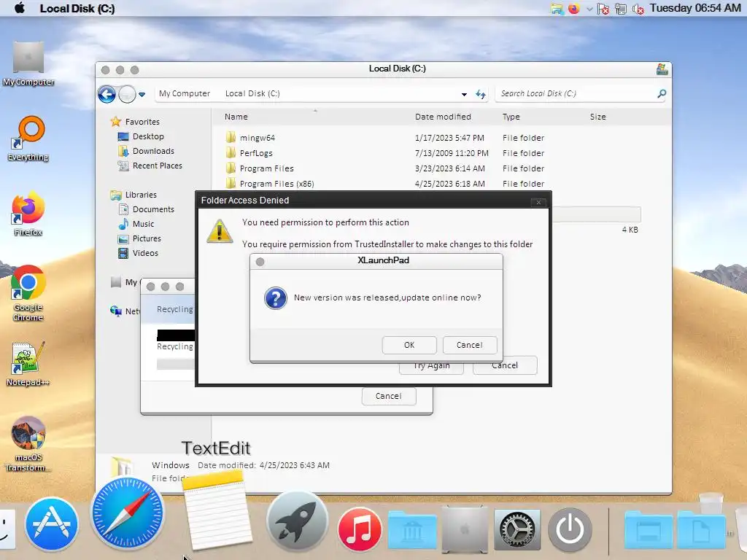Click the Firefox icon in the menu bar tray
Image resolution: width=747 pixels, height=560 pixels.
coord(573,9)
